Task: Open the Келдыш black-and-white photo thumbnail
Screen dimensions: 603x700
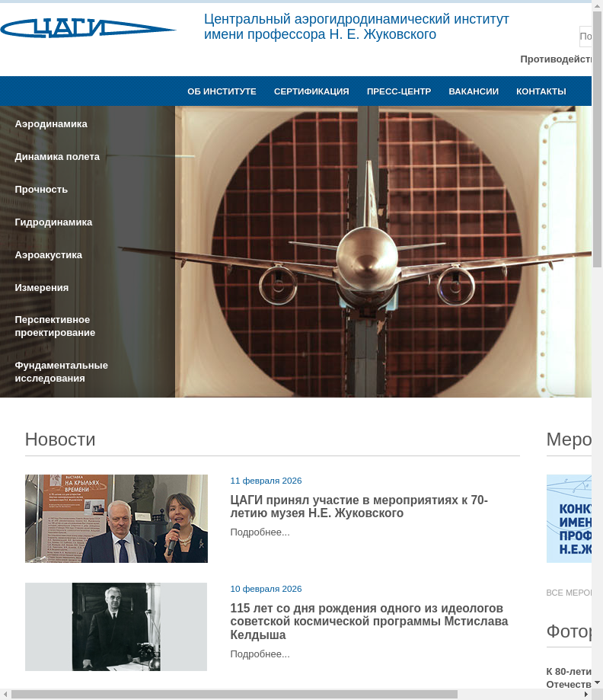Action: coord(116,627)
